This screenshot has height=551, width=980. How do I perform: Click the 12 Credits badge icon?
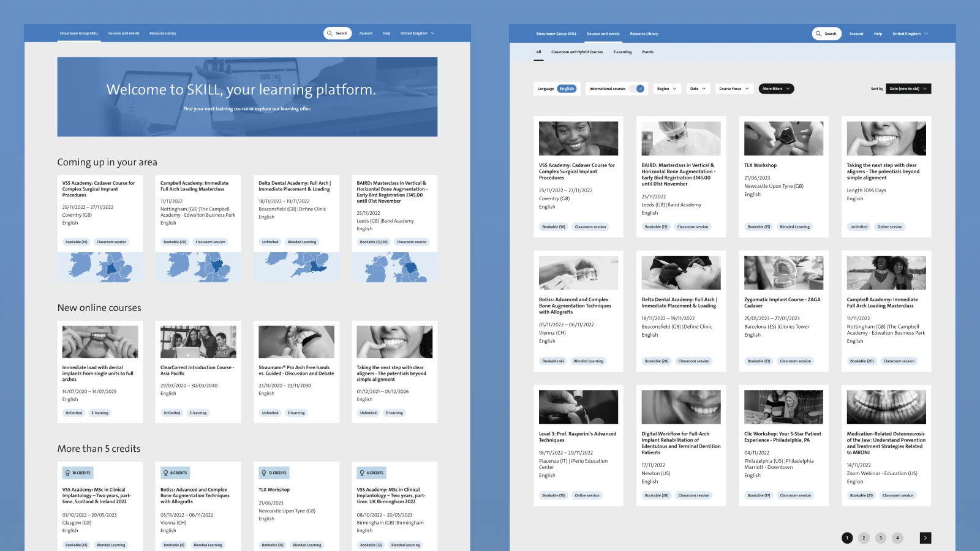coord(264,473)
